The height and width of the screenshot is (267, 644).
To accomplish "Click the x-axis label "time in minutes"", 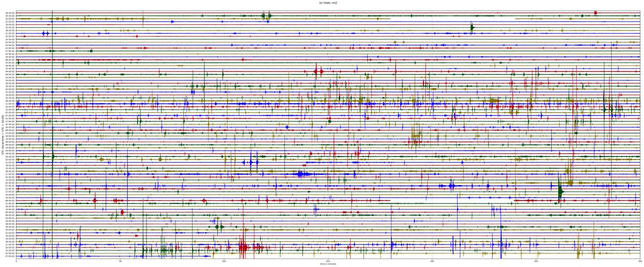I will point(328,264).
